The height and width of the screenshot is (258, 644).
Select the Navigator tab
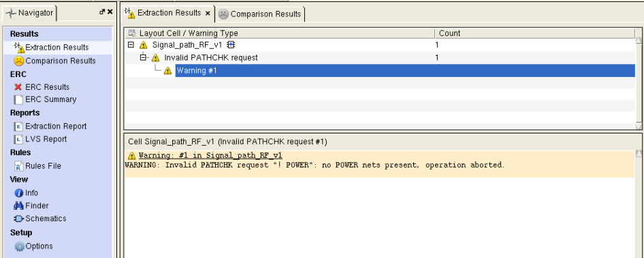[30, 13]
